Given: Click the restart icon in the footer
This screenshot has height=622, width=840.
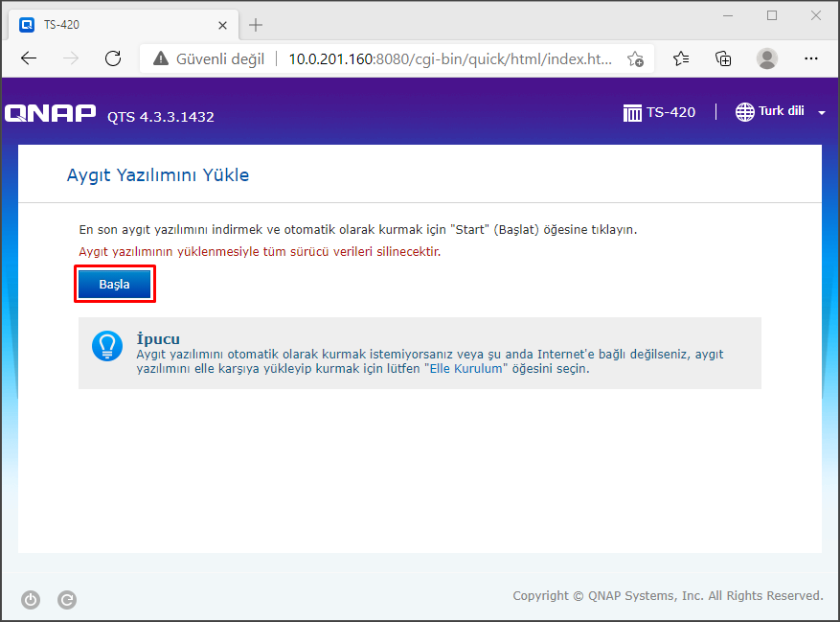Looking at the screenshot, I should [67, 600].
